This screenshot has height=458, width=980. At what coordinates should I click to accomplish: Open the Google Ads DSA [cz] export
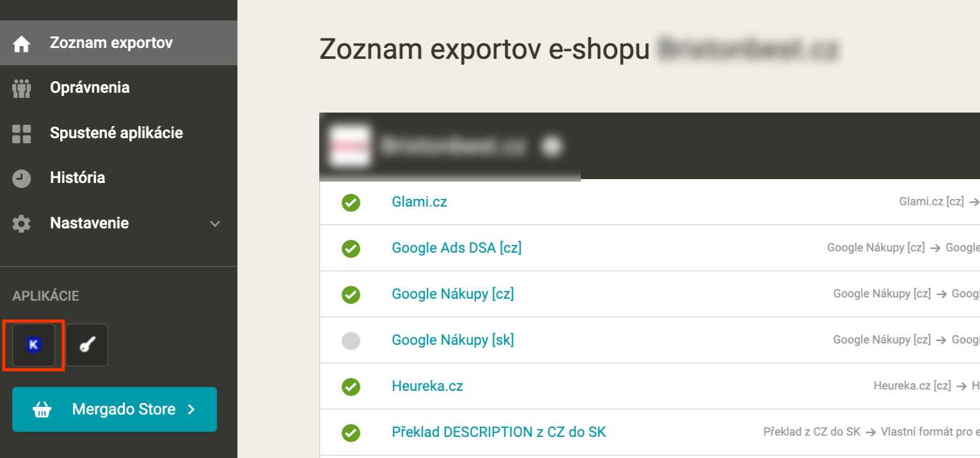point(457,248)
